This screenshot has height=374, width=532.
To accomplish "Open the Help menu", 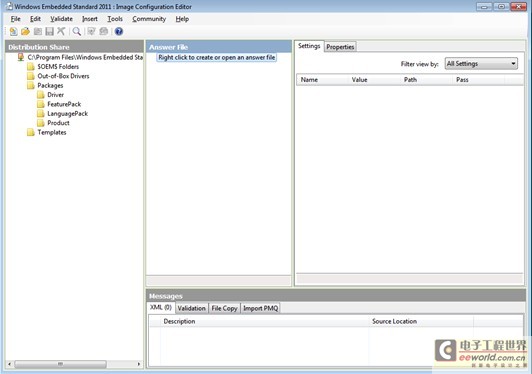I will (182, 19).
